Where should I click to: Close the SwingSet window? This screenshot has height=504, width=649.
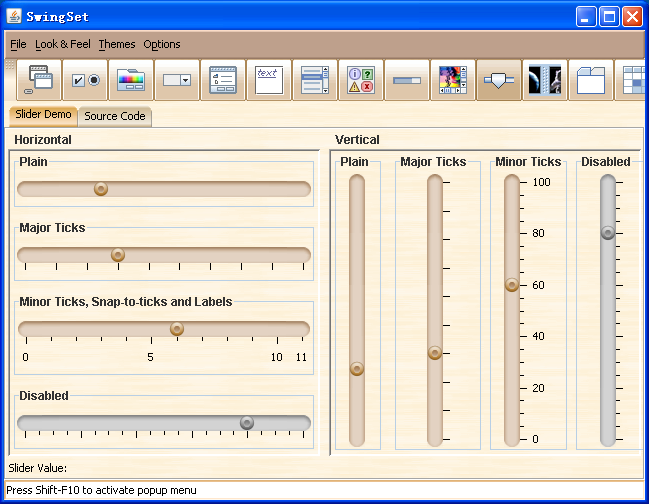coord(632,17)
